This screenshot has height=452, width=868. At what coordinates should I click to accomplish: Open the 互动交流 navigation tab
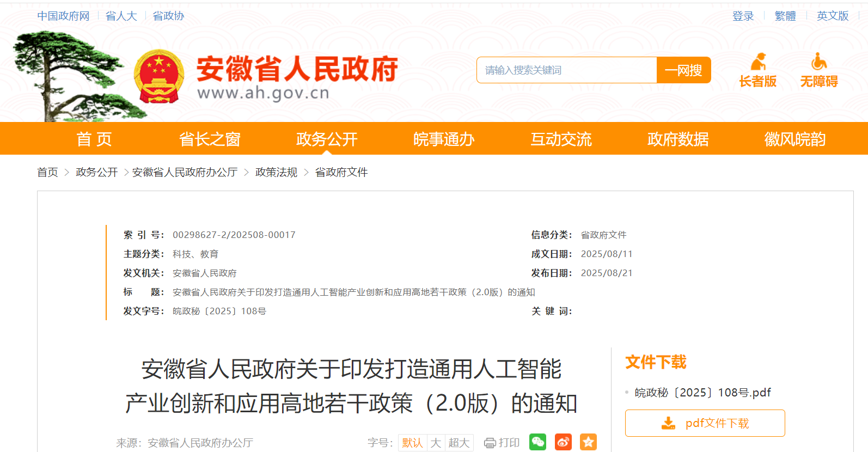(x=561, y=139)
